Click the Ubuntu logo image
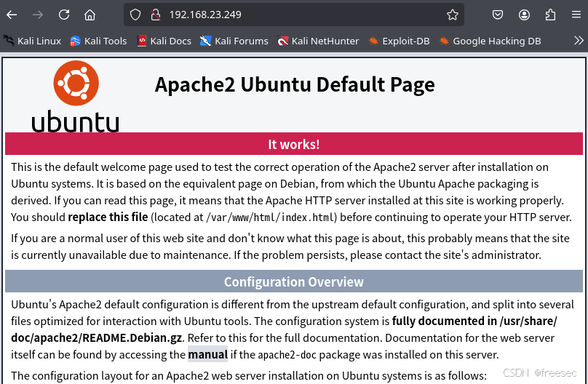Screen dimensions: 588x384 tap(76, 96)
